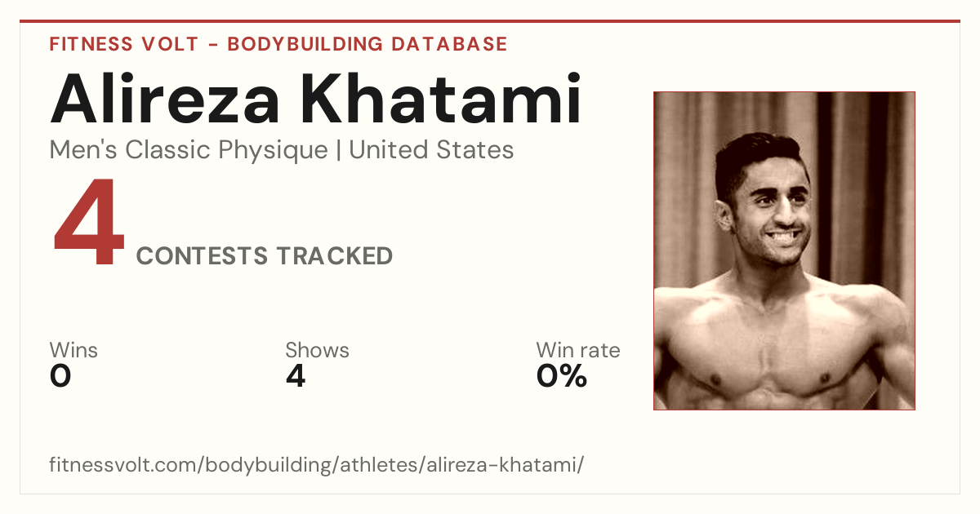Viewport: 980px width, 514px height.
Task: Click the word Khatami in title
Action: [441, 100]
